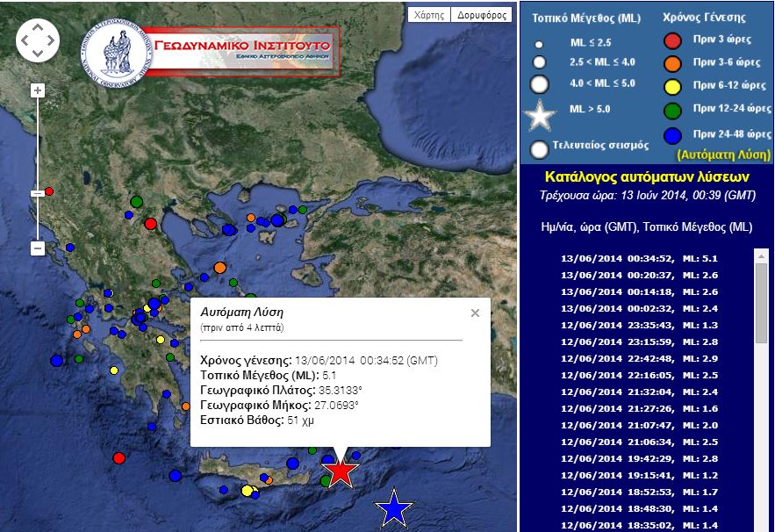Switch to the Χάρτης map view
This screenshot has width=775, height=532.
(x=431, y=13)
